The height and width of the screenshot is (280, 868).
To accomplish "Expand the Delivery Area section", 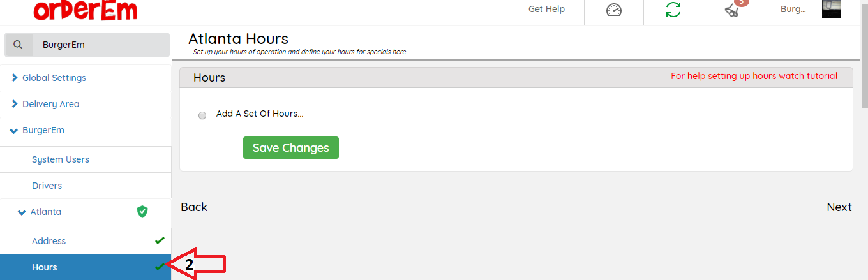I will (15, 104).
